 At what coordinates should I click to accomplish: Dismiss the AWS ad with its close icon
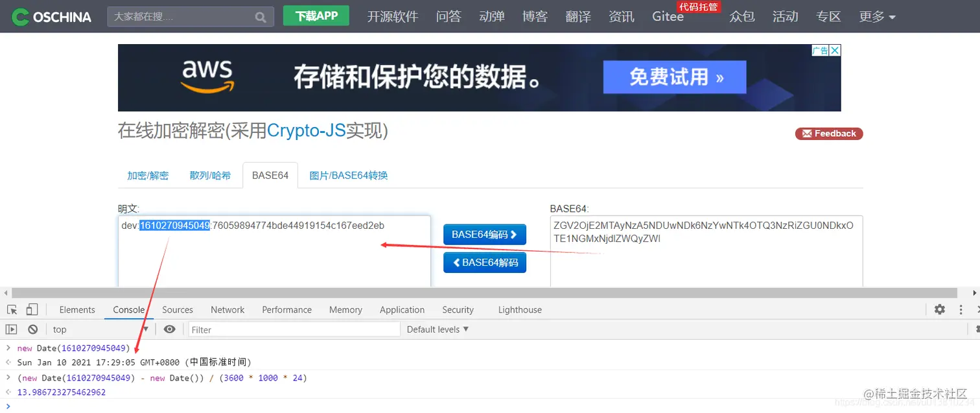click(x=835, y=50)
